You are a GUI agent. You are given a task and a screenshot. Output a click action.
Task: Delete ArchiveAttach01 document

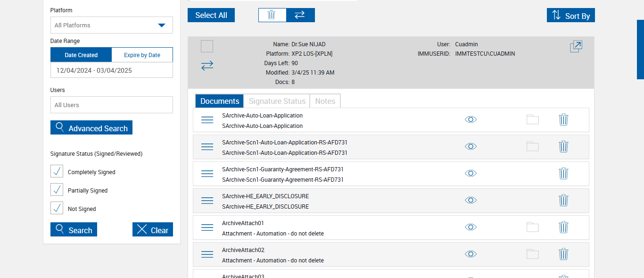coord(563,227)
